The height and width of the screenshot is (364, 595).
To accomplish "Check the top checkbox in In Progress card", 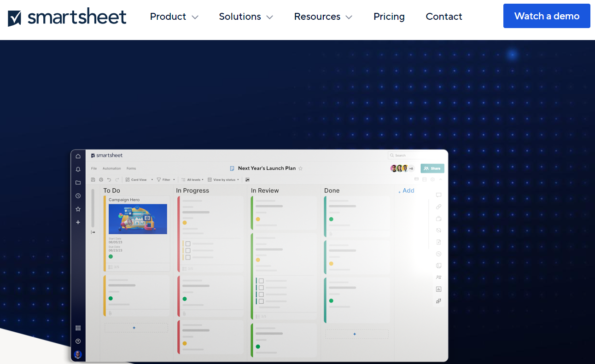I will (188, 243).
